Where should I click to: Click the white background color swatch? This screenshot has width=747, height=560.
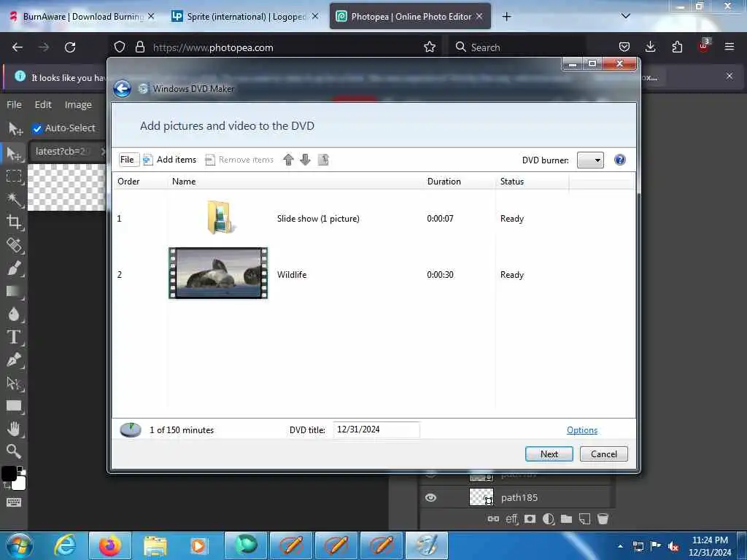pyautogui.click(x=19, y=483)
